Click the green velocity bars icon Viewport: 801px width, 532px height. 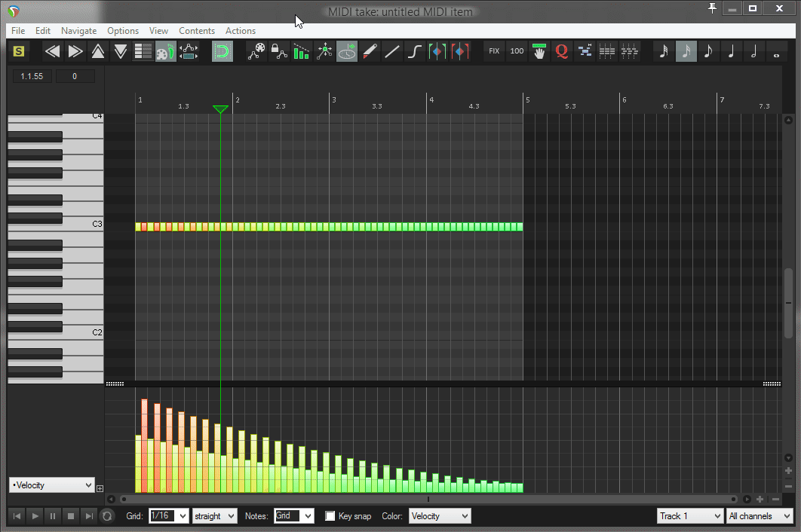click(x=302, y=51)
